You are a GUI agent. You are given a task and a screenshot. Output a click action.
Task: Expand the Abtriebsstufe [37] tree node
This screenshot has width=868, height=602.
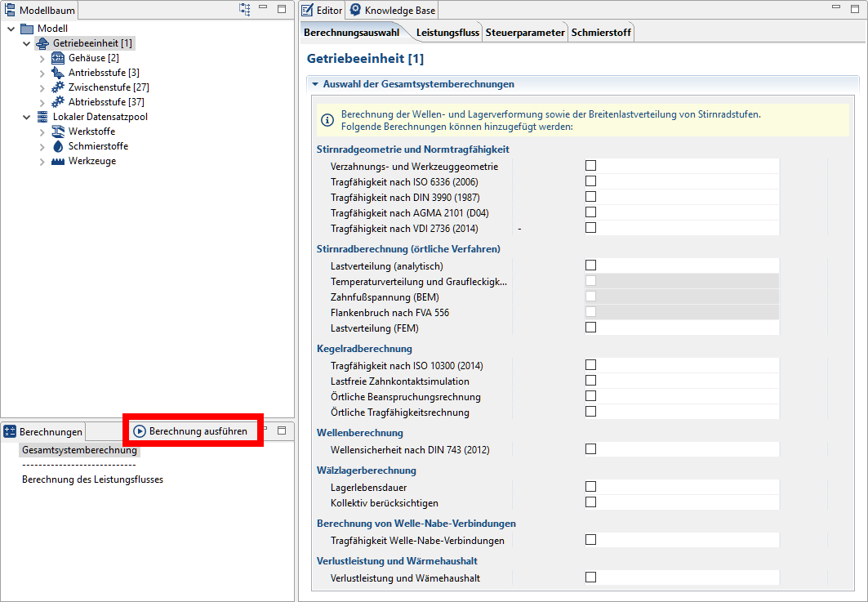tap(42, 102)
